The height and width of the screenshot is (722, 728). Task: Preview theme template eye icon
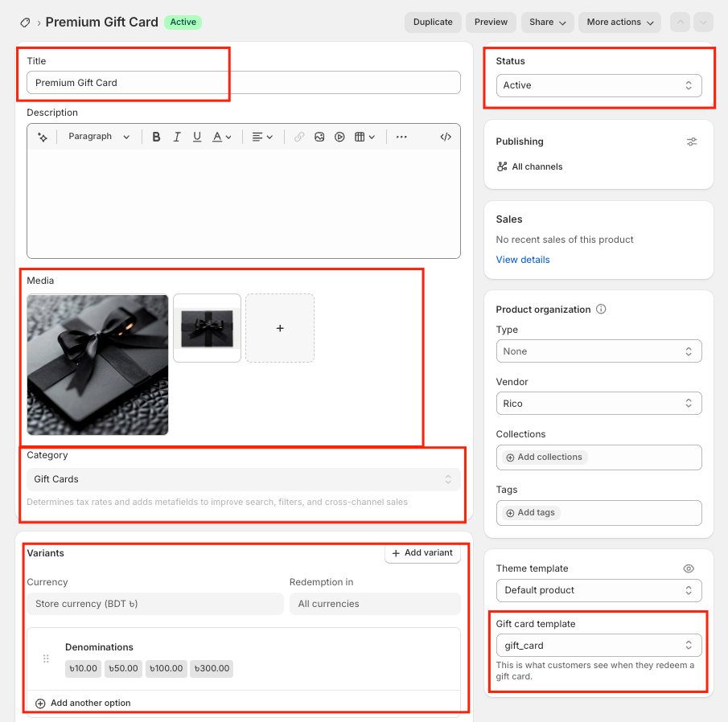[x=689, y=569]
